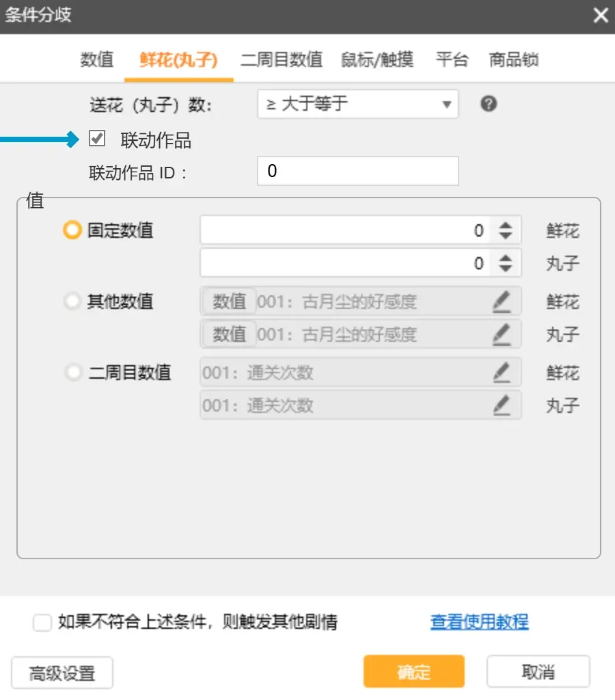Click the 联动作品 ID input field
Viewport: 615px width, 700px height.
pos(357,171)
